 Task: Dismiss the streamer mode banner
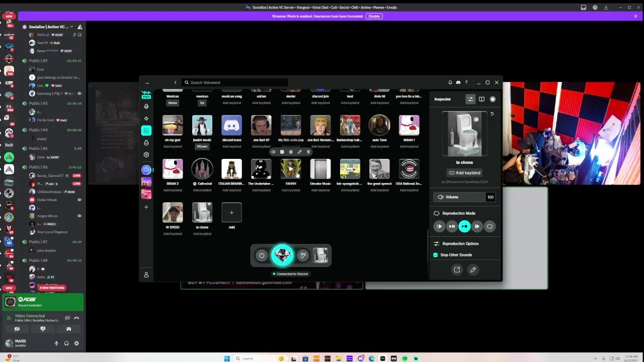click(x=635, y=16)
